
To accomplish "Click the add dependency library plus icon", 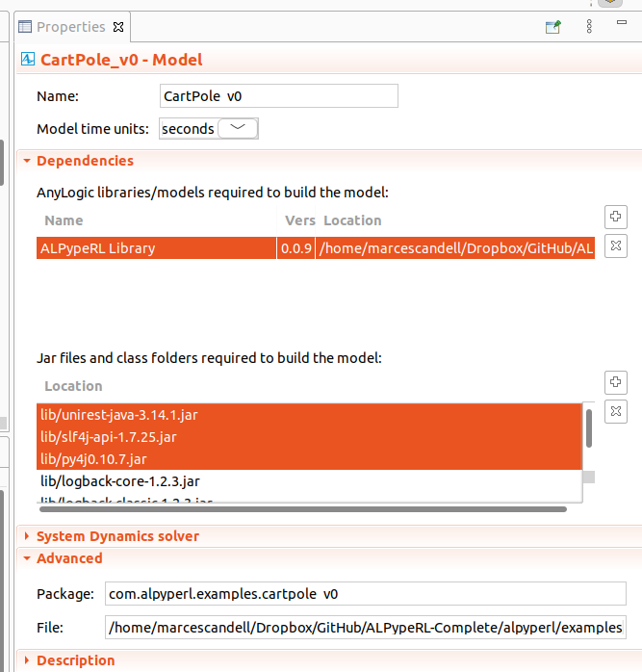I will [616, 217].
